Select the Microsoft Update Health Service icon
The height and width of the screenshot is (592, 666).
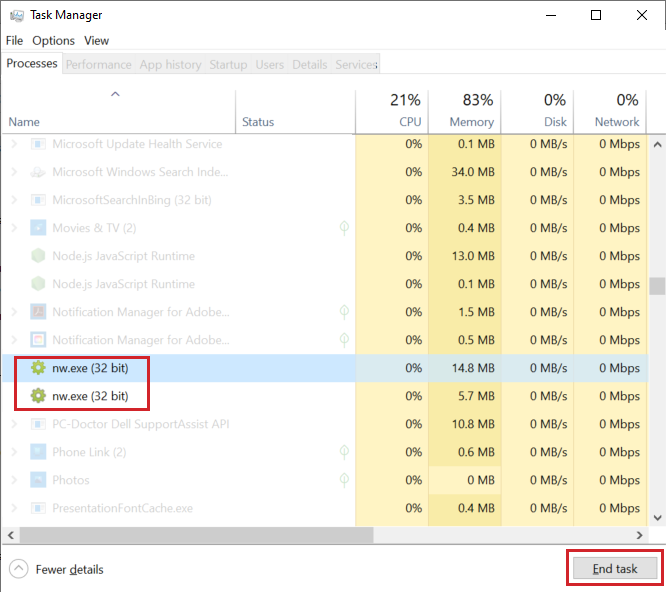pos(38,144)
